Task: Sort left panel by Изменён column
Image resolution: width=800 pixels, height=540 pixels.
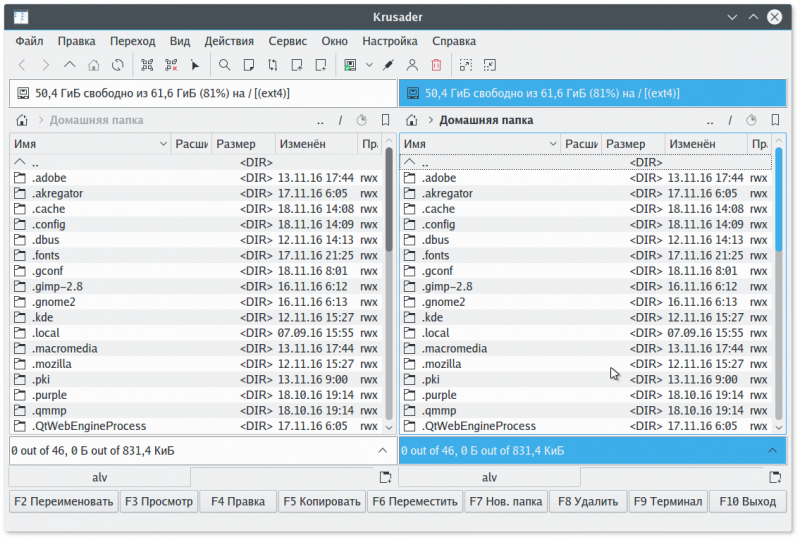Action: coord(316,144)
